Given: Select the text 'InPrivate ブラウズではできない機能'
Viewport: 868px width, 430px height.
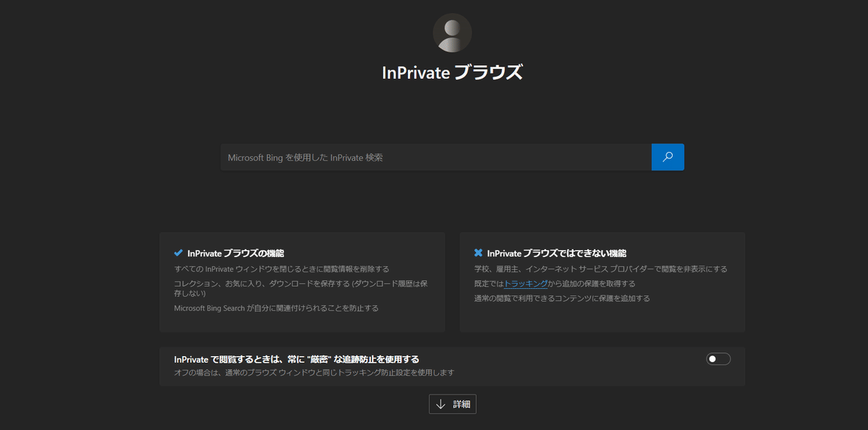Looking at the screenshot, I should click(557, 253).
